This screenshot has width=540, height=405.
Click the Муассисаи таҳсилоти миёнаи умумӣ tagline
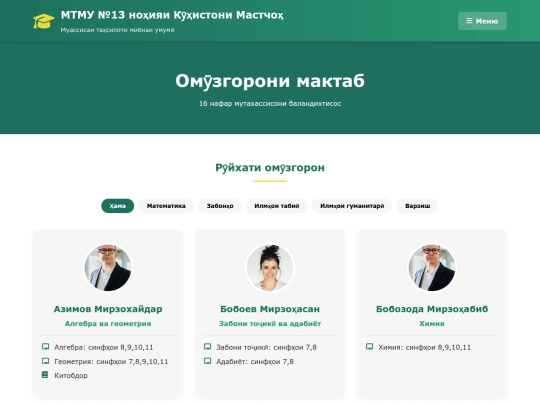point(117,30)
